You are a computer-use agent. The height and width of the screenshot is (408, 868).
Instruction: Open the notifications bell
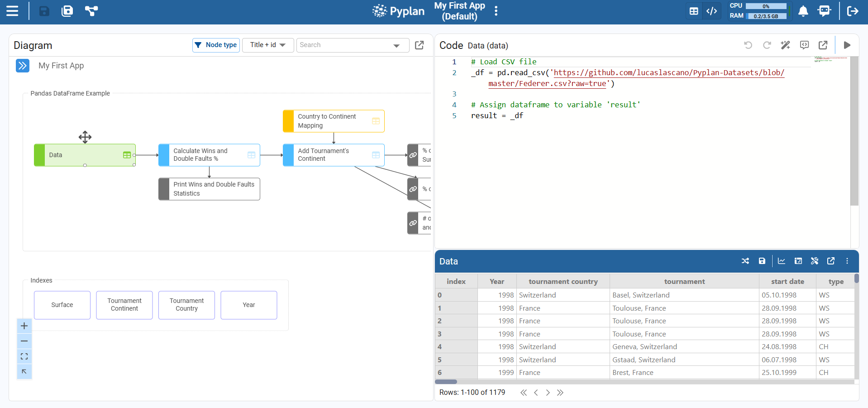click(x=803, y=11)
